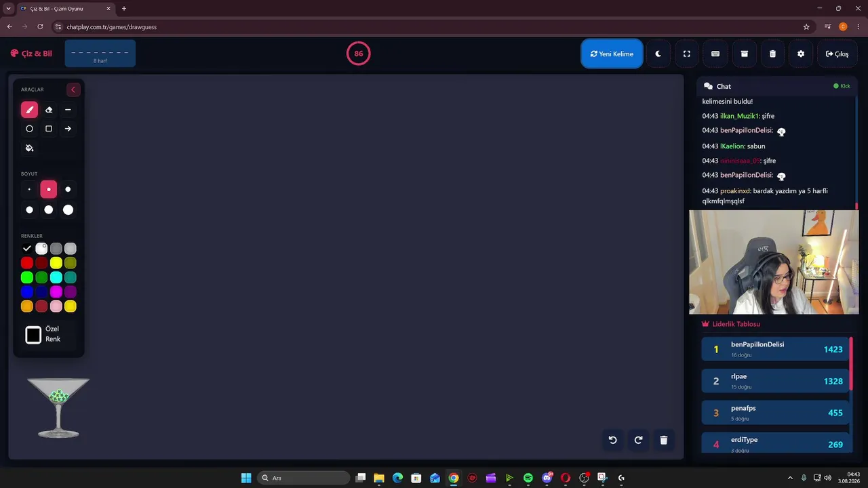
Task: Pick the orange color swatch
Action: [27, 306]
